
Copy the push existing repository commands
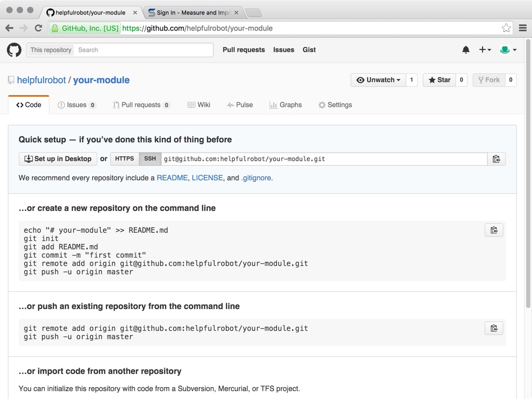[x=494, y=328]
